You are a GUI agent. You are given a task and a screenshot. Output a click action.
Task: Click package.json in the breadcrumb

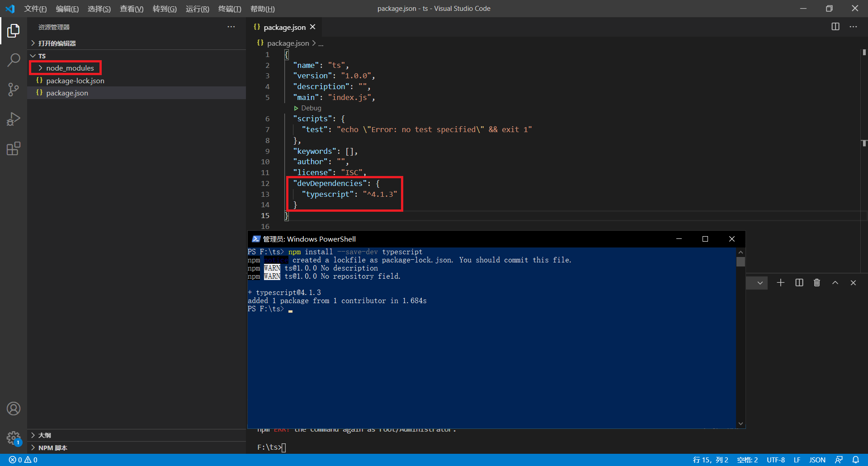pyautogui.click(x=288, y=43)
